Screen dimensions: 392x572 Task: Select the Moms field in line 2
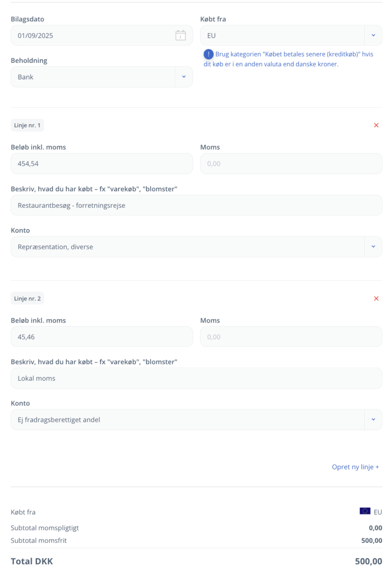(x=291, y=337)
